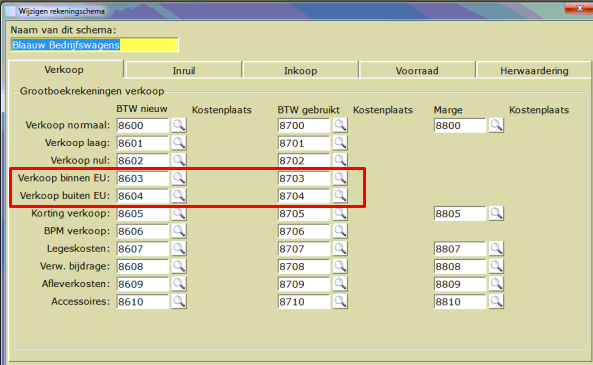Click Accessoires BTW nieuw field 8610
The height and width of the screenshot is (365, 593).
(x=142, y=302)
